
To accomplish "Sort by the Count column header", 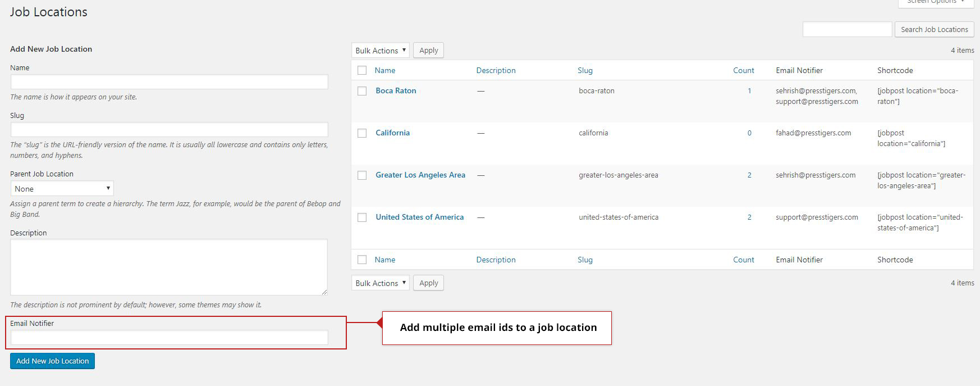I will [743, 70].
